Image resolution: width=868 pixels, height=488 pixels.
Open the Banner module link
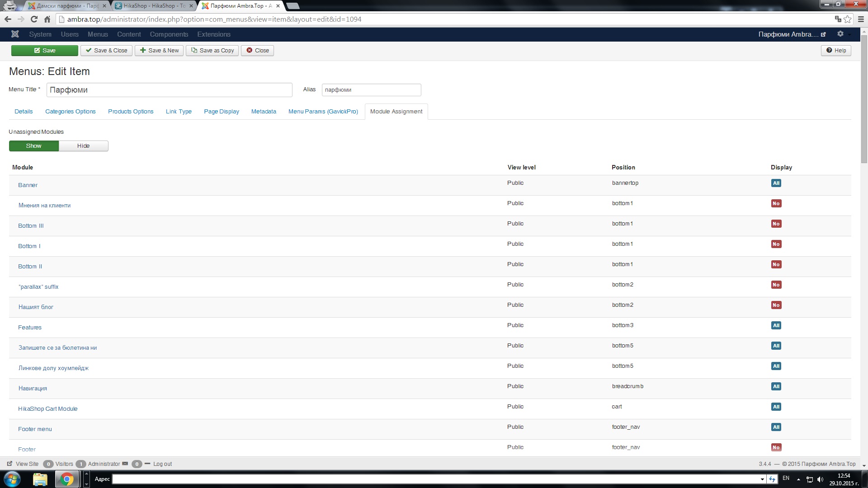coord(28,185)
